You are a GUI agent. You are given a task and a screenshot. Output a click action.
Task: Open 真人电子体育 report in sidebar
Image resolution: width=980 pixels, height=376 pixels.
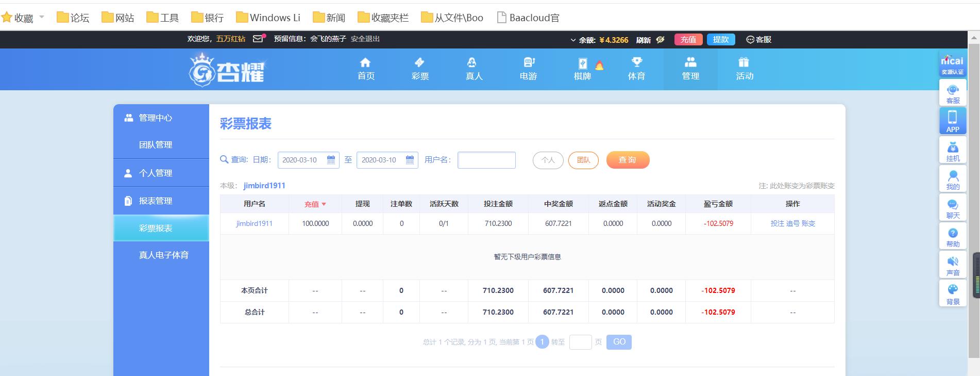click(163, 255)
